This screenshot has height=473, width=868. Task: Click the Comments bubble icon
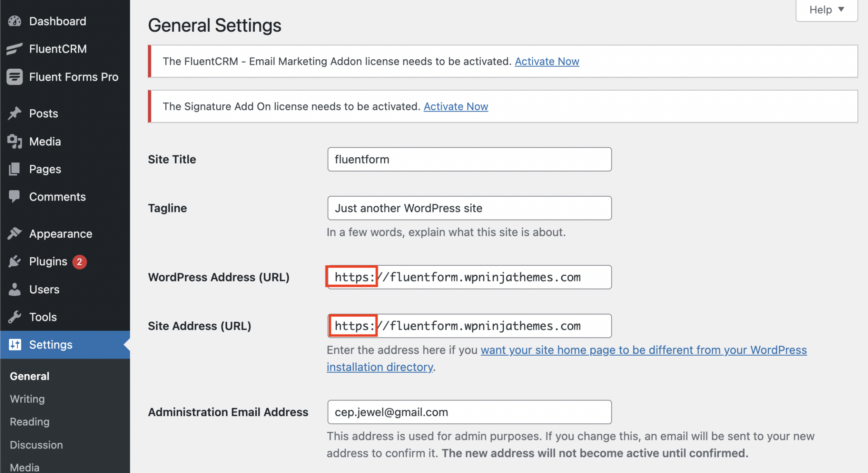coord(14,197)
